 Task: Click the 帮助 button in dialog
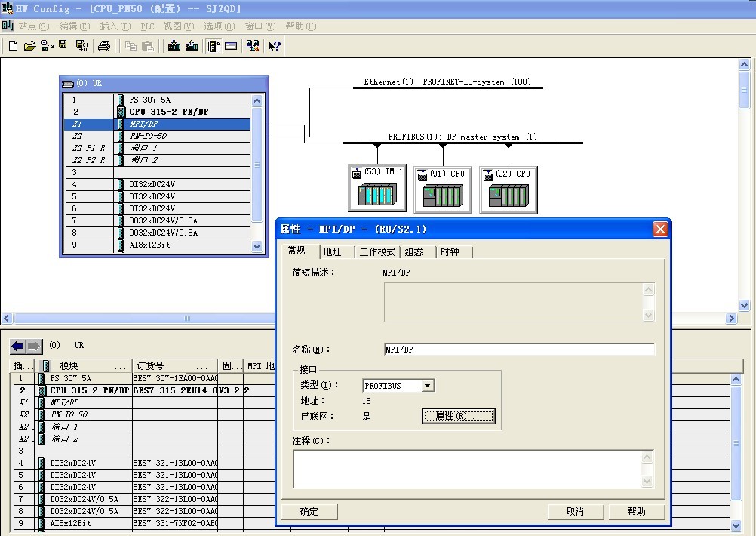tap(637, 511)
